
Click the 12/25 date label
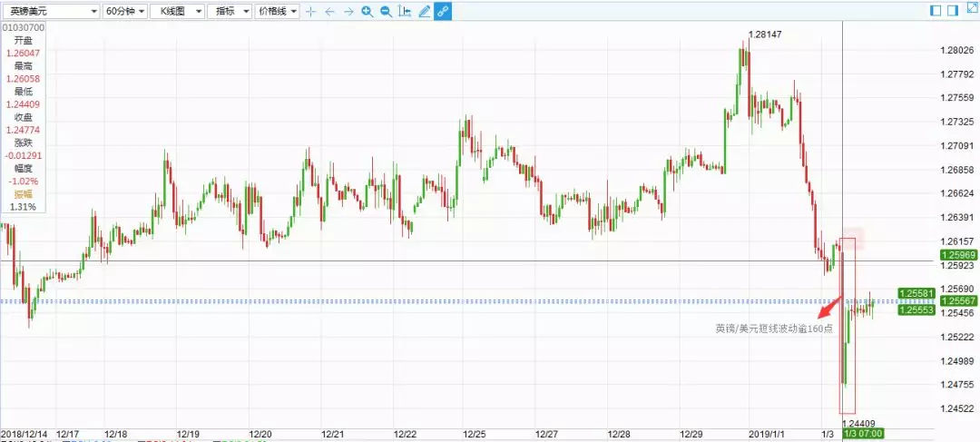474,433
